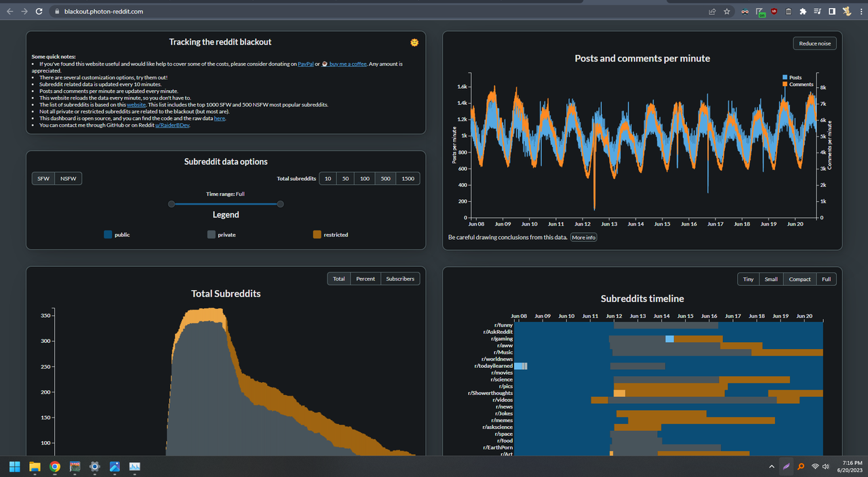Open the extension showing green 'on' badge

[760, 12]
